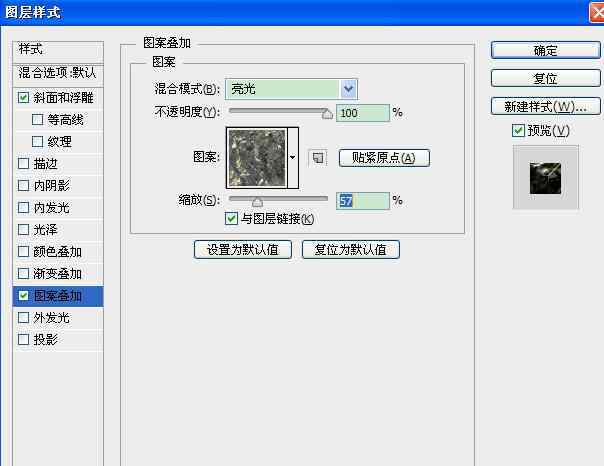604x466 pixels.
Task: Open the 描边 settings row
Action: pyautogui.click(x=58, y=164)
